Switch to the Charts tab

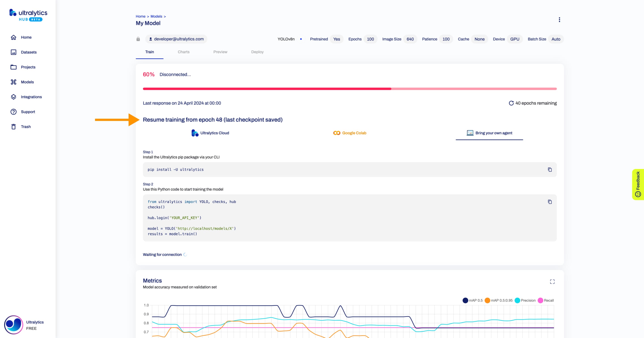coord(184,51)
